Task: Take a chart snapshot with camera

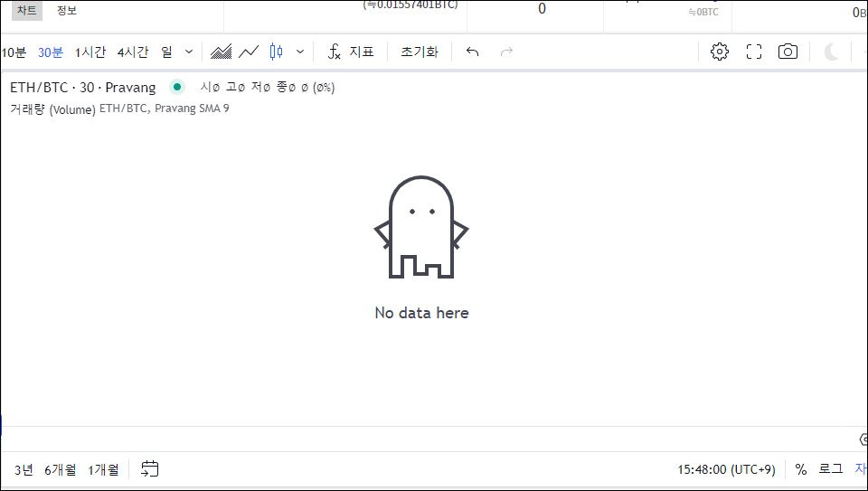Action: coord(788,52)
